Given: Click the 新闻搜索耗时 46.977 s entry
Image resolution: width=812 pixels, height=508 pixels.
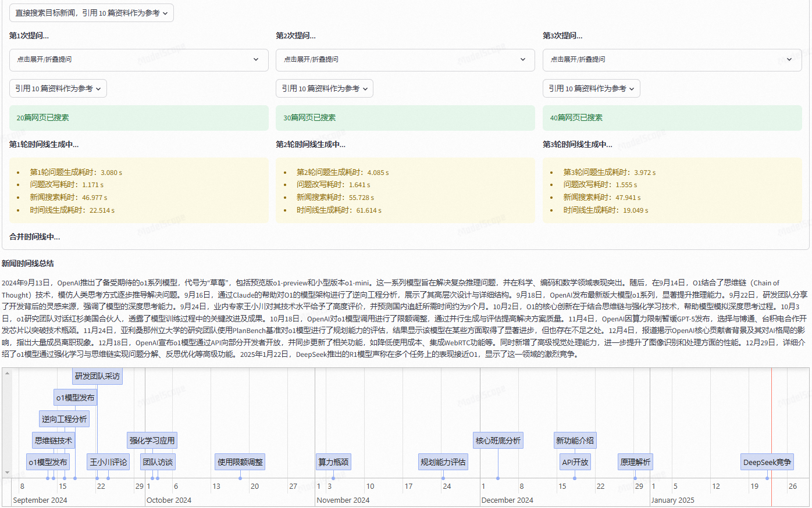Looking at the screenshot, I should point(69,198).
